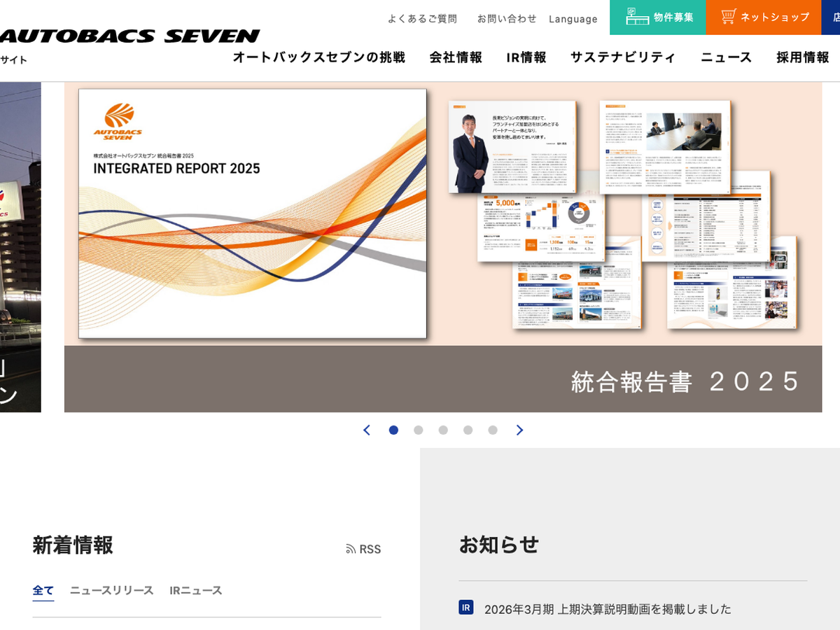840x630 pixels.
Task: Select the first carousel dot indicator
Action: (x=393, y=430)
